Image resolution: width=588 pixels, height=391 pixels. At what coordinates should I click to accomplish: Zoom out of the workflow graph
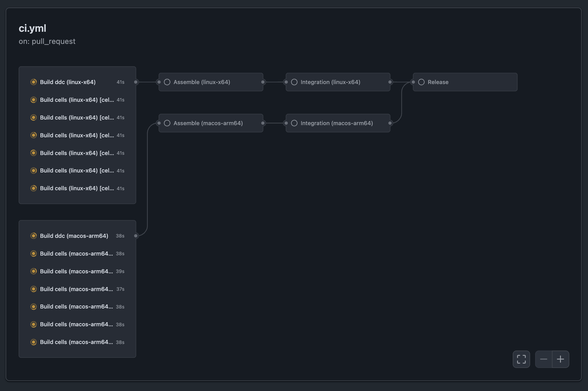pos(544,359)
